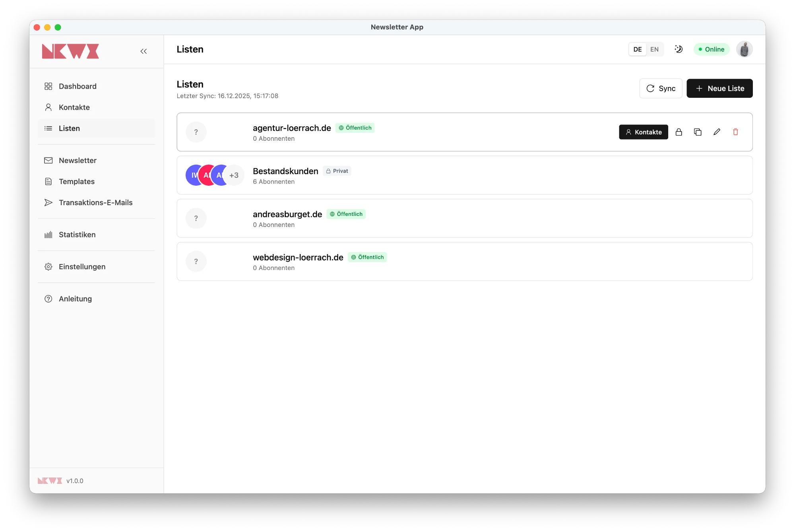Switch language to DE
This screenshot has width=795, height=532.
click(637, 49)
